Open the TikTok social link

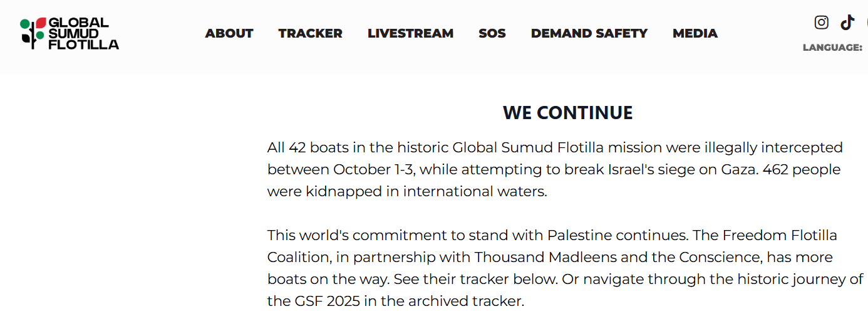pyautogui.click(x=847, y=23)
